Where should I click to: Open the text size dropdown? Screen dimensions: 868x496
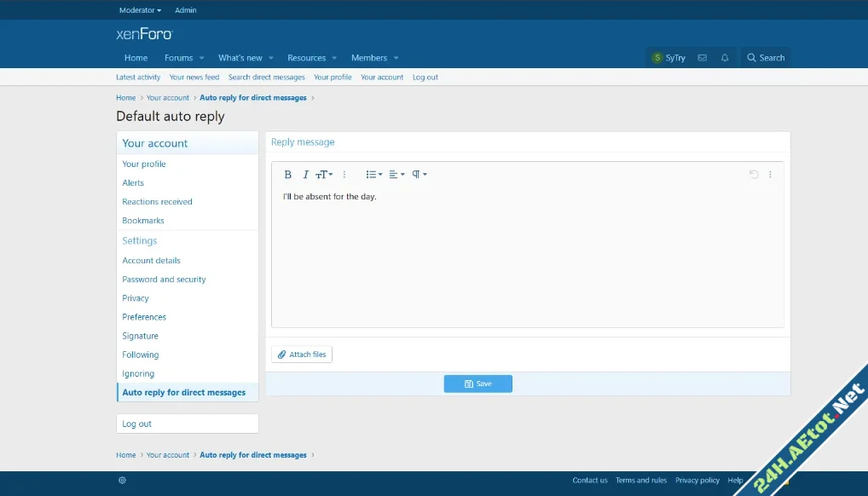tap(324, 175)
